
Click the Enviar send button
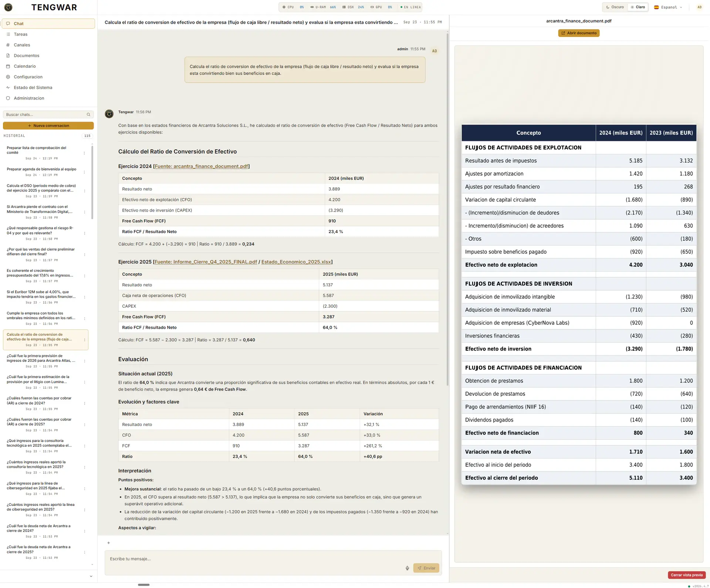tap(426, 568)
